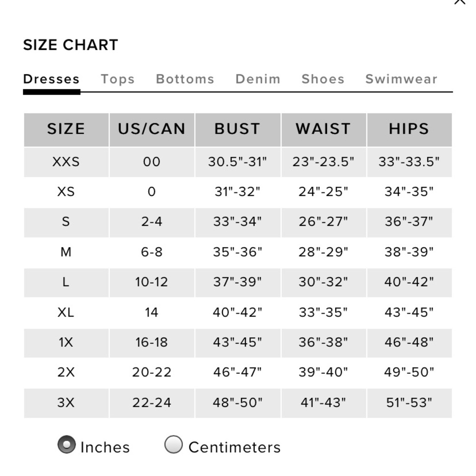
Task: Select the Dresses tab
Action: (x=51, y=79)
